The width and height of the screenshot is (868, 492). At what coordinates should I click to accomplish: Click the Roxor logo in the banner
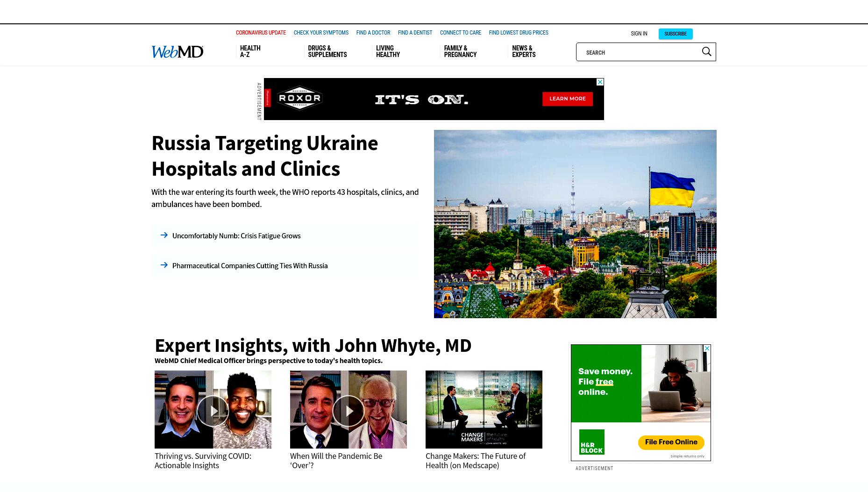coord(299,98)
